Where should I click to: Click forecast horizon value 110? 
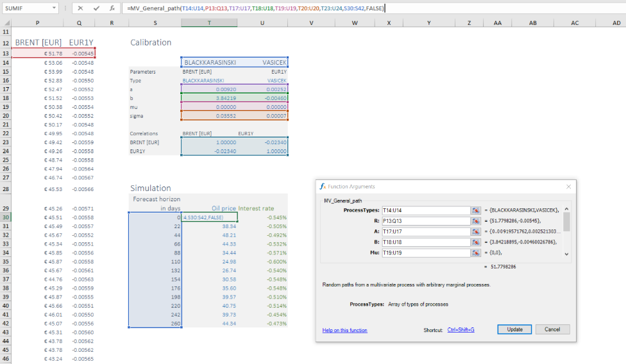point(155,261)
